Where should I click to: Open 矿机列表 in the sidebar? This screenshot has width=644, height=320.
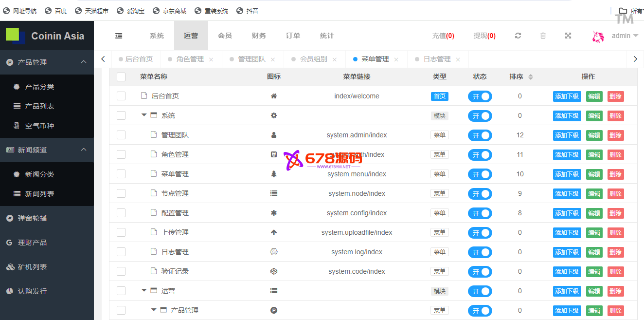tap(32, 267)
